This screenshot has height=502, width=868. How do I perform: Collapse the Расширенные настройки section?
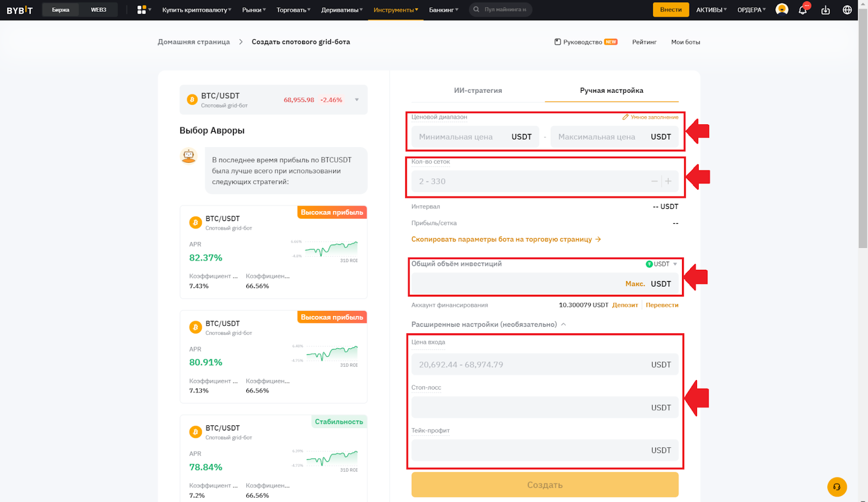563,324
